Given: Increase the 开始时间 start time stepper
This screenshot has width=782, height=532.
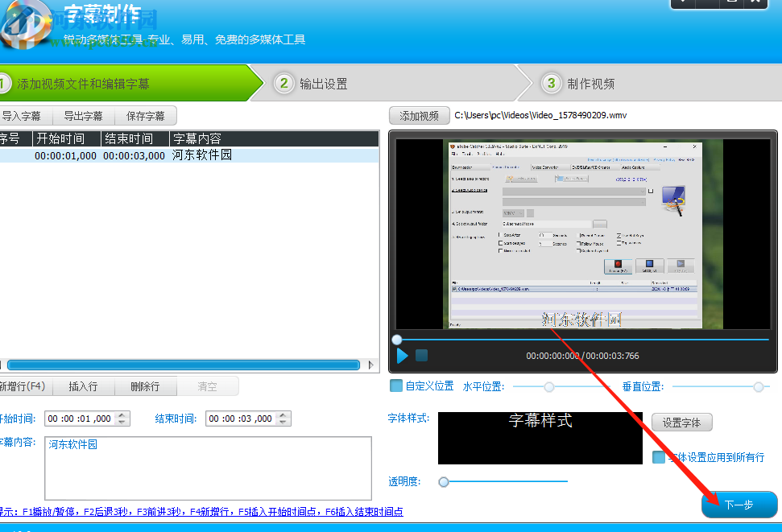Looking at the screenshot, I should (x=122, y=414).
